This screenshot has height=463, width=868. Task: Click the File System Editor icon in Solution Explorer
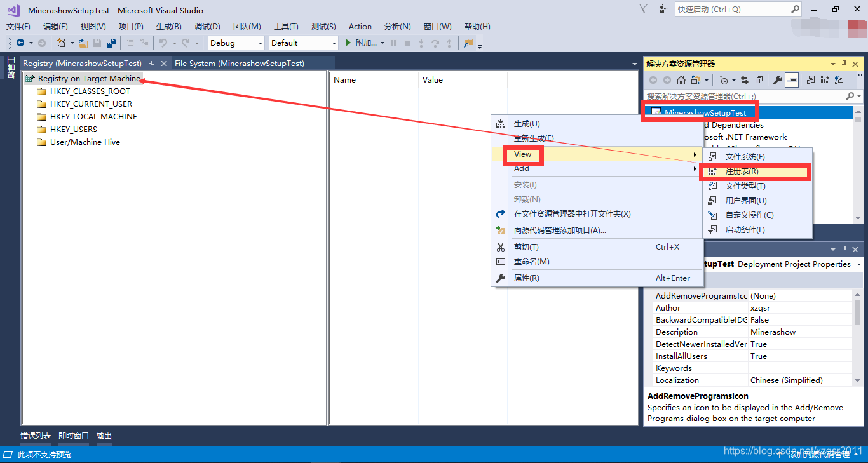[811, 80]
